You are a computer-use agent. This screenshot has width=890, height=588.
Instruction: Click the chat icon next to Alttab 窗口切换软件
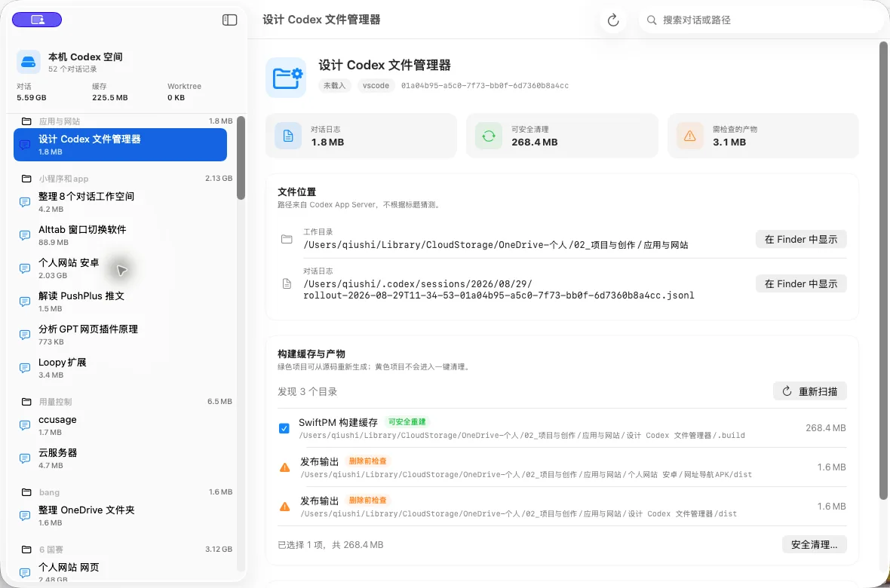(x=25, y=235)
